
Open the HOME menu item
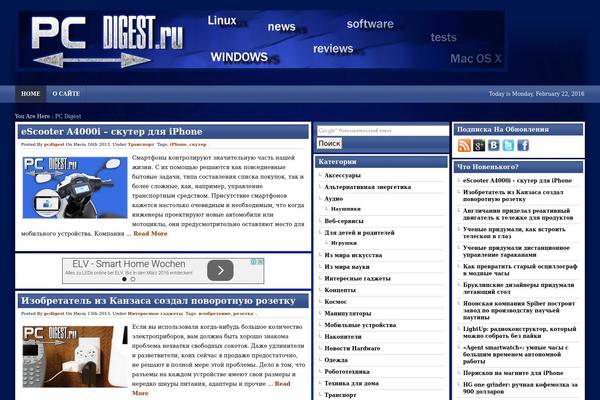[x=31, y=94]
